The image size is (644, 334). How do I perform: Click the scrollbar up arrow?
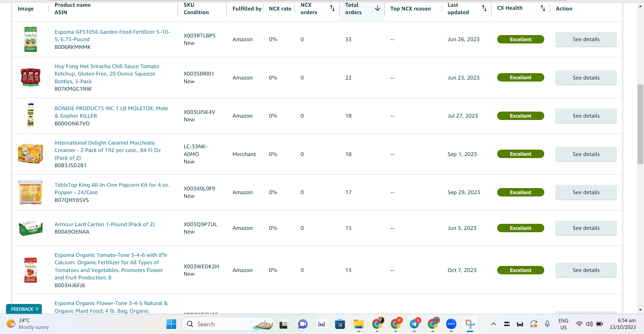[x=640, y=6]
